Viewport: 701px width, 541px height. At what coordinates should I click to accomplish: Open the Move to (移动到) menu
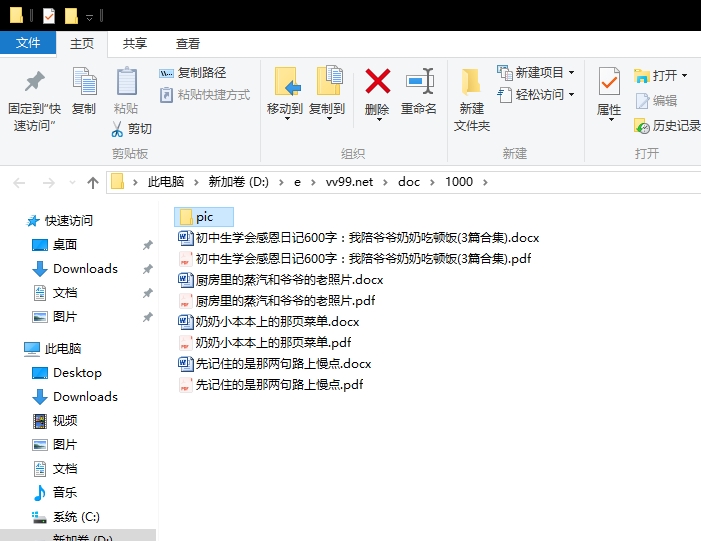[x=285, y=94]
